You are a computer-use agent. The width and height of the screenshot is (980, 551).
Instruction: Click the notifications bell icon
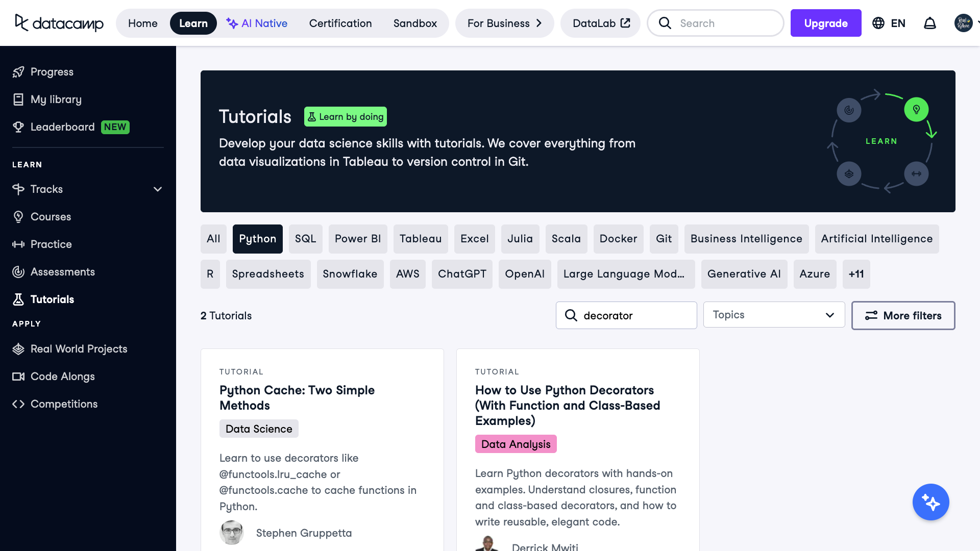(930, 23)
